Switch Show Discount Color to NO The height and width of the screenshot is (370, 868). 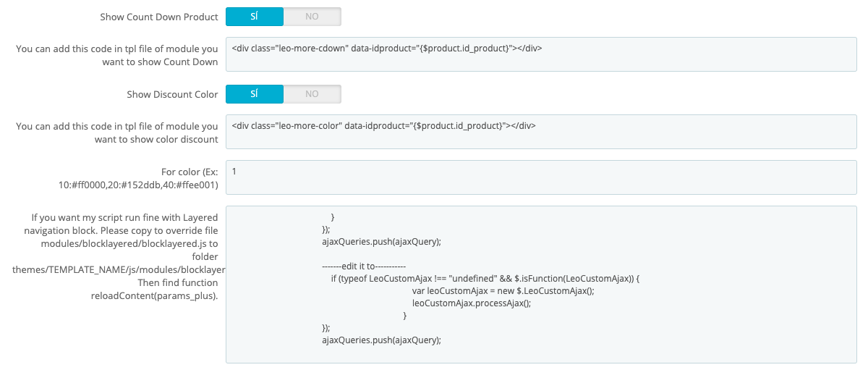[x=312, y=94]
